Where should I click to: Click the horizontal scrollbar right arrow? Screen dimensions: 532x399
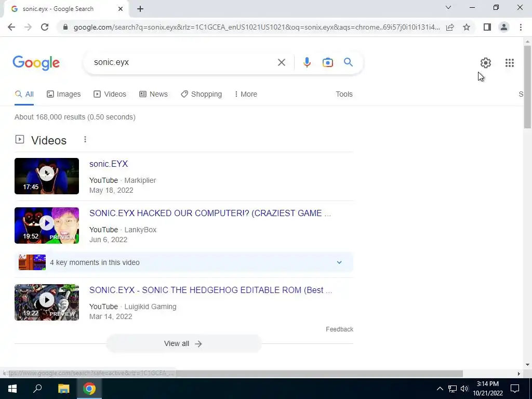(x=519, y=374)
